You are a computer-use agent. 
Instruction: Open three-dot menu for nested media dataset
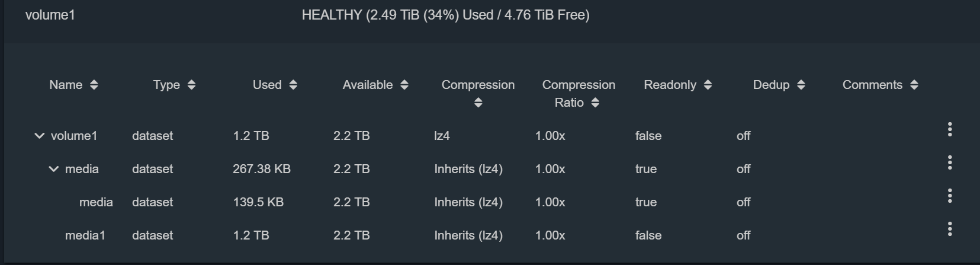click(950, 196)
